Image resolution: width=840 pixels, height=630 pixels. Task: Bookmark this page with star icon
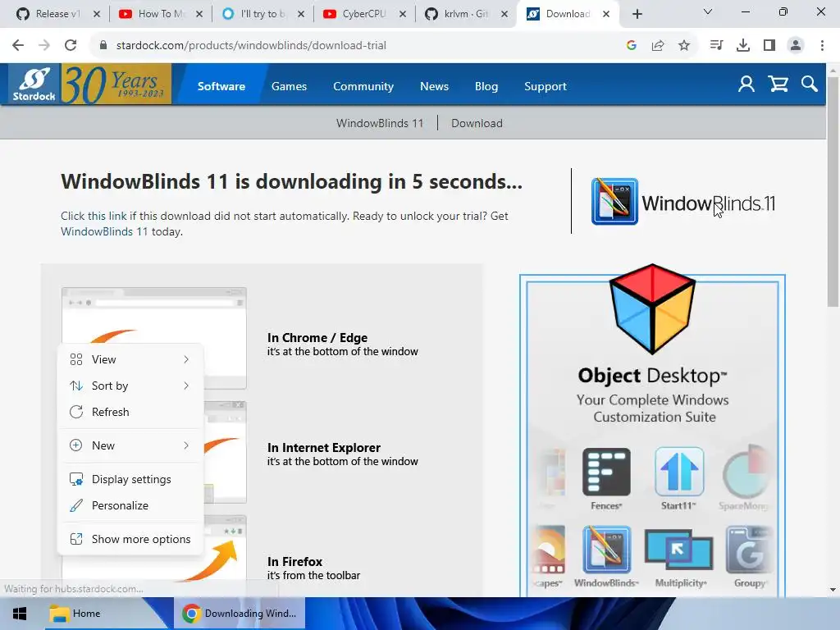click(x=683, y=46)
